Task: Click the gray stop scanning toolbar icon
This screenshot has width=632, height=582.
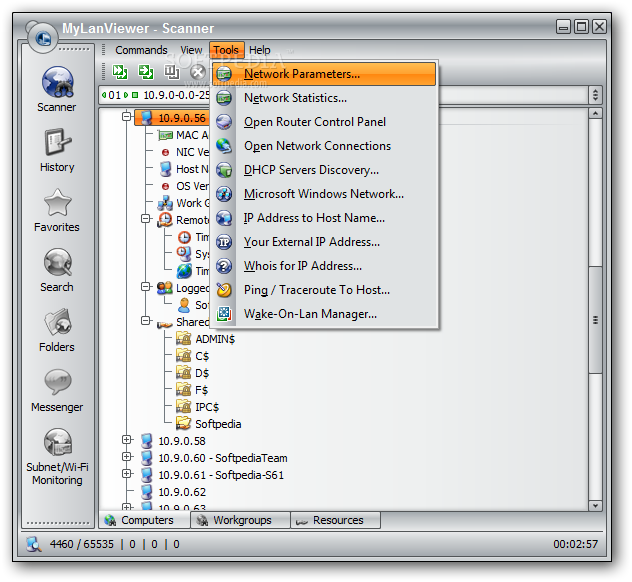Action: pyautogui.click(x=198, y=72)
